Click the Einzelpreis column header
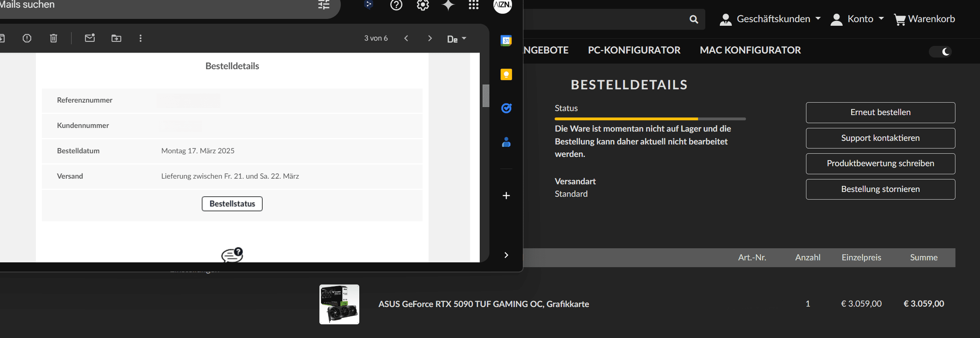 point(861,258)
